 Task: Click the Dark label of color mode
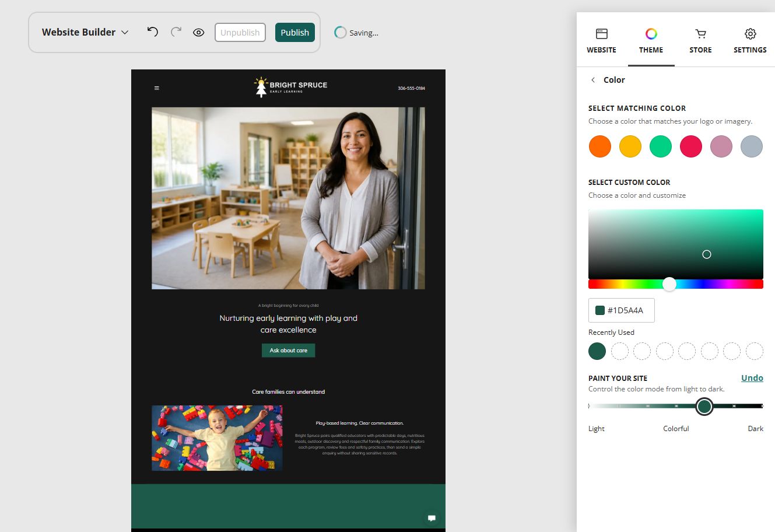pyautogui.click(x=756, y=429)
